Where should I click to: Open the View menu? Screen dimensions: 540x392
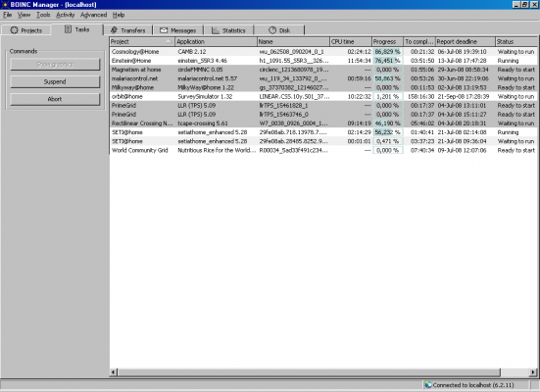24,15
